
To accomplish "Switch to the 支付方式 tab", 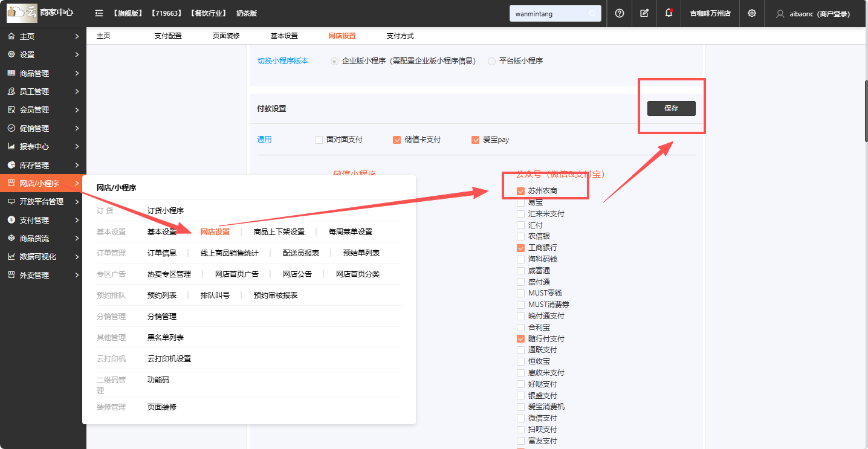I will pos(400,36).
